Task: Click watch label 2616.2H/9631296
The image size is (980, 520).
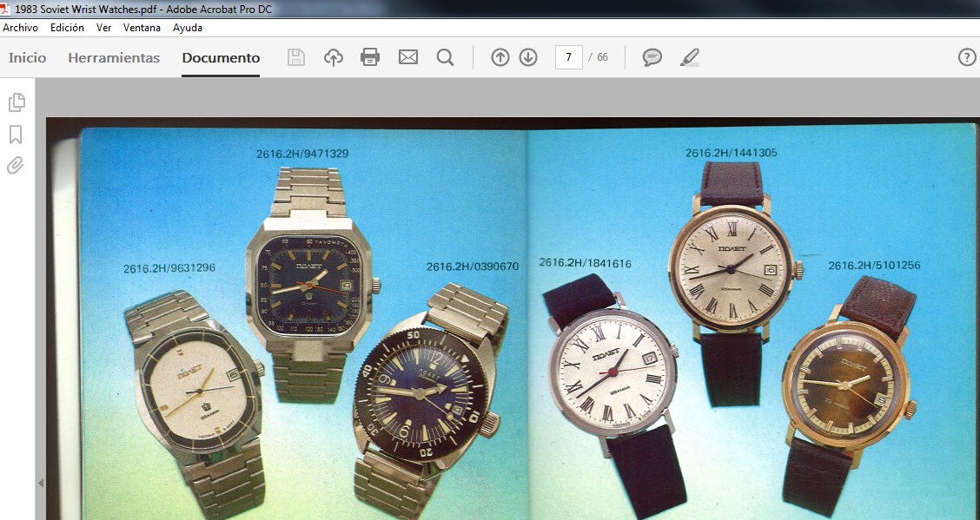Action: pyautogui.click(x=169, y=268)
